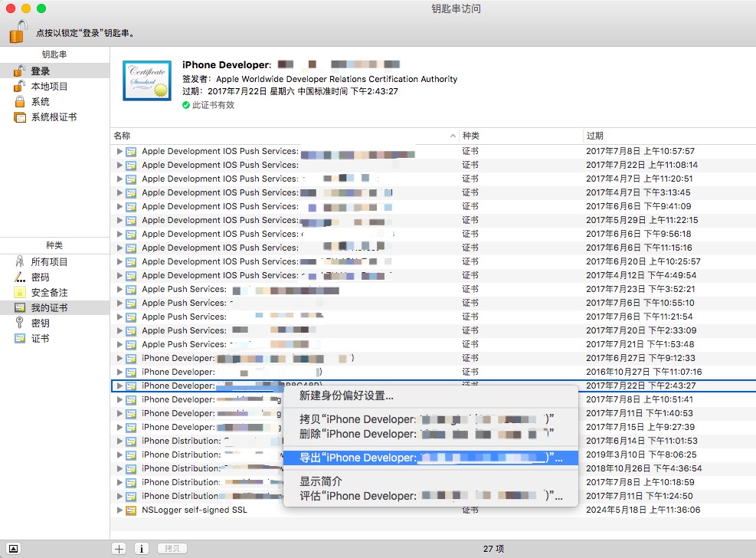Choose the 拷贝 "iPhone Developer" context menu entry

point(430,419)
